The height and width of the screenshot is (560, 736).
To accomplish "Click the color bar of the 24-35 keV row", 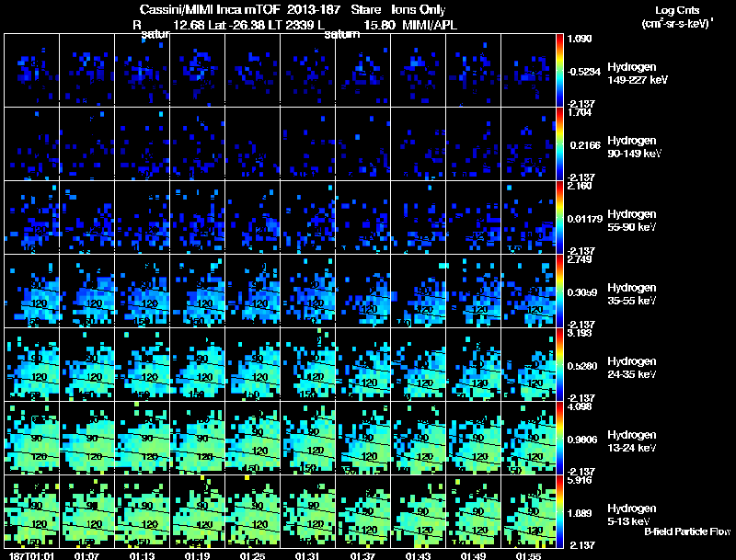I will [x=559, y=365].
